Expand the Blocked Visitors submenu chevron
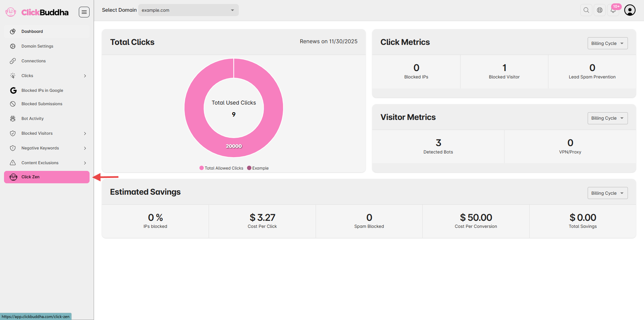644x320 pixels. (85, 133)
